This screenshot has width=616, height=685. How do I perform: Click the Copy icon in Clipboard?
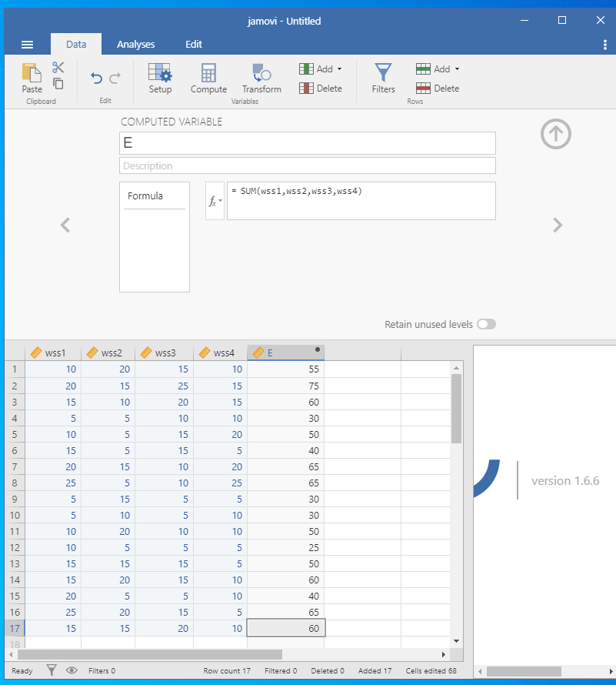pos(58,83)
